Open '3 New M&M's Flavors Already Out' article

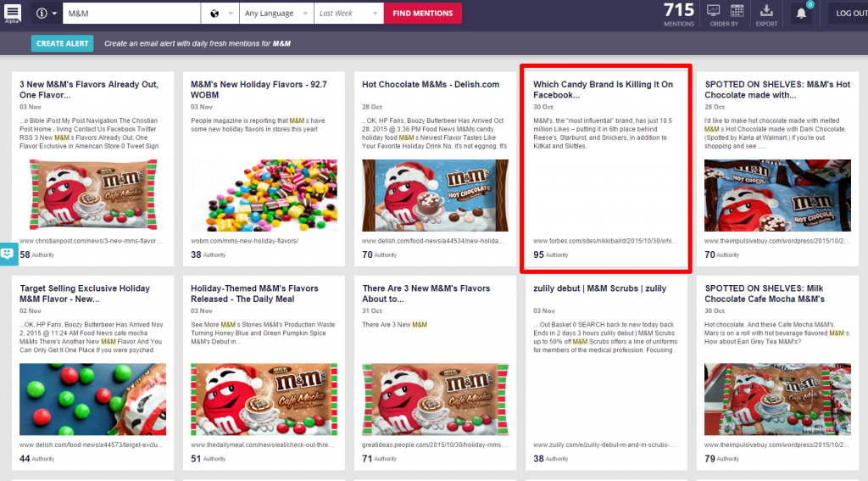point(88,89)
